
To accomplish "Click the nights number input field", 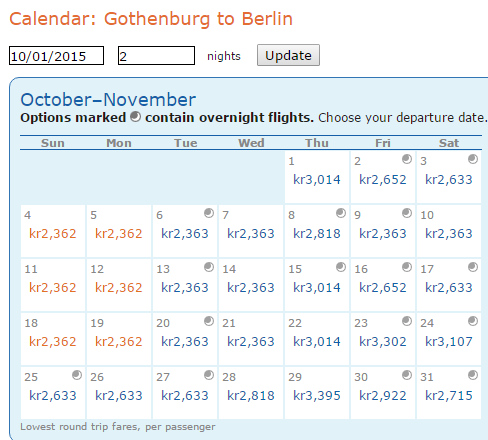I will point(156,56).
